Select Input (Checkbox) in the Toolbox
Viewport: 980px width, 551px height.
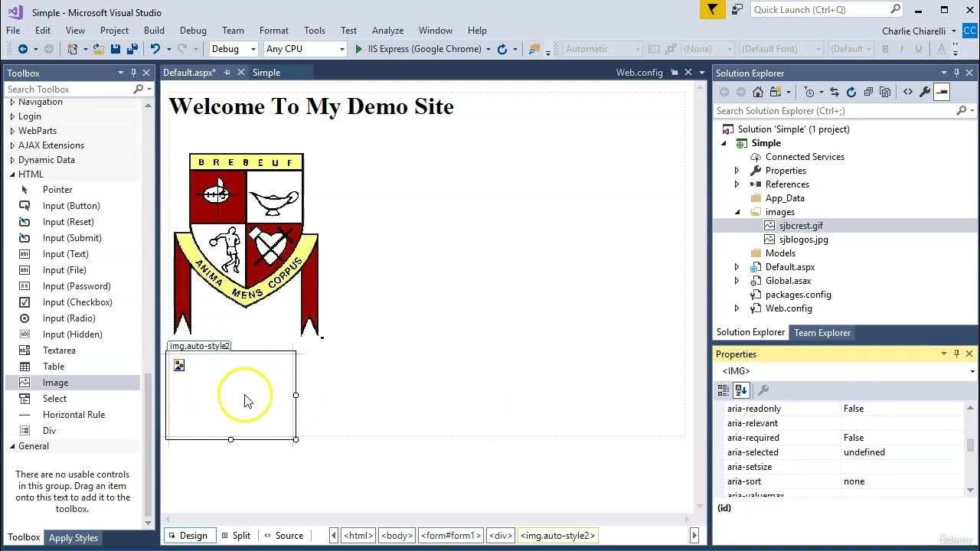(x=77, y=302)
